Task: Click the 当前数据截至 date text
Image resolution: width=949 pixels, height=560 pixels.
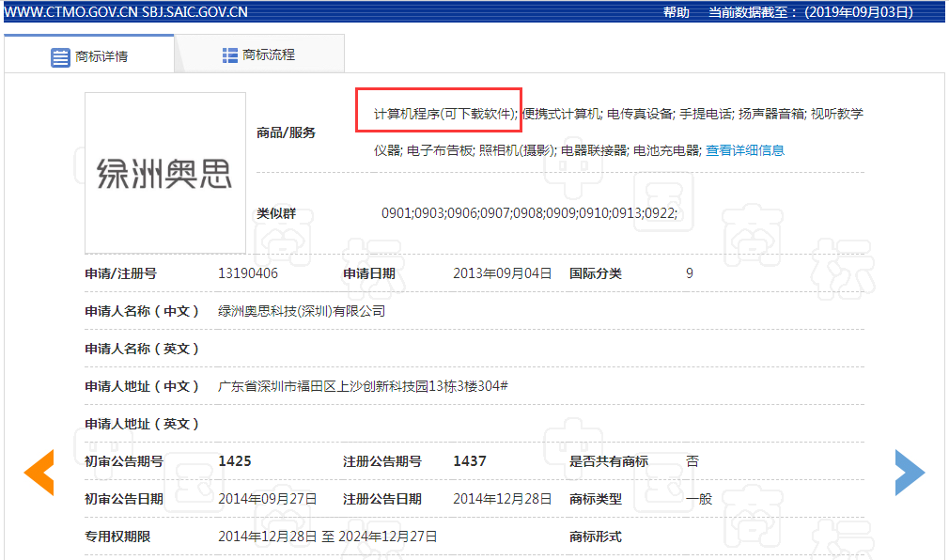Action: 811,12
